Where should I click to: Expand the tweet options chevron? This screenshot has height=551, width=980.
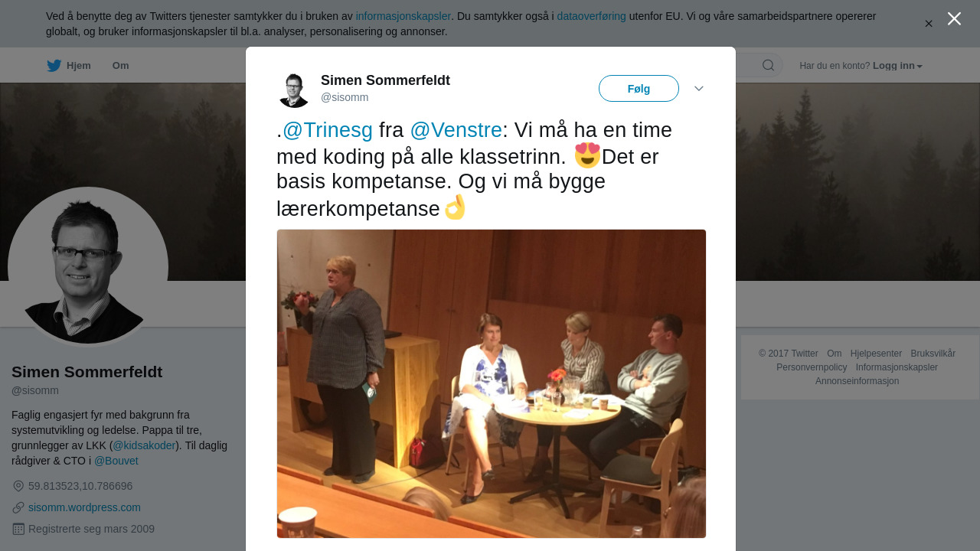tap(699, 89)
